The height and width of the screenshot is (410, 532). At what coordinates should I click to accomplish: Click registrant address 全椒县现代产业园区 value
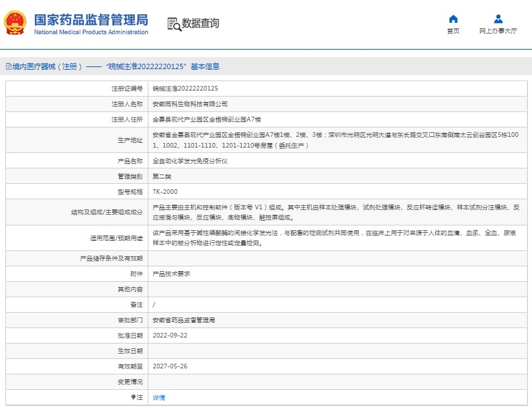click(207, 119)
